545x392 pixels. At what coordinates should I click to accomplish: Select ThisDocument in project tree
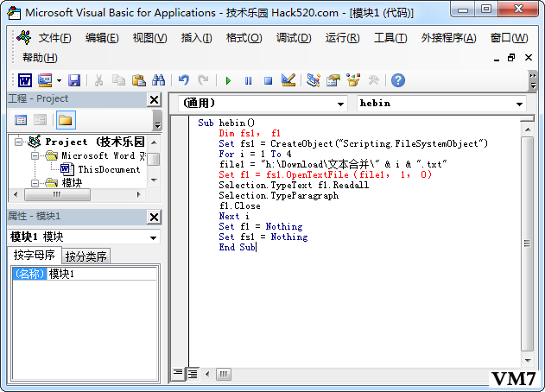pos(109,169)
